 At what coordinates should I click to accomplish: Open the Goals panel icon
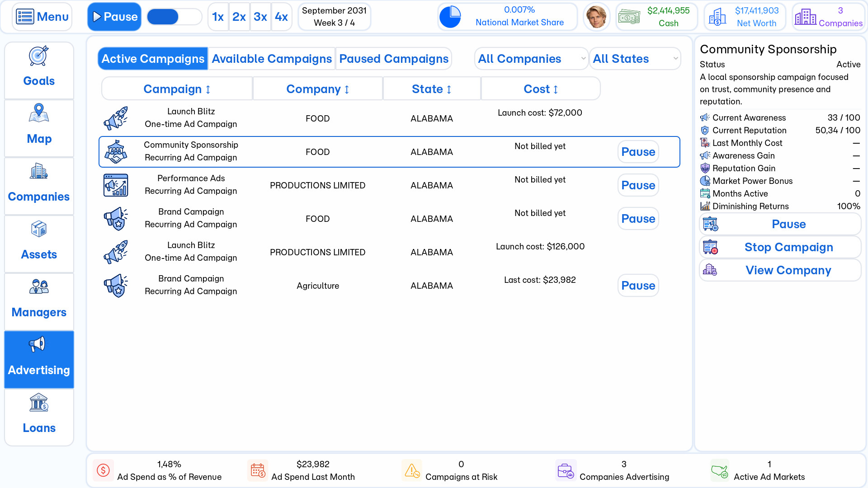click(39, 56)
